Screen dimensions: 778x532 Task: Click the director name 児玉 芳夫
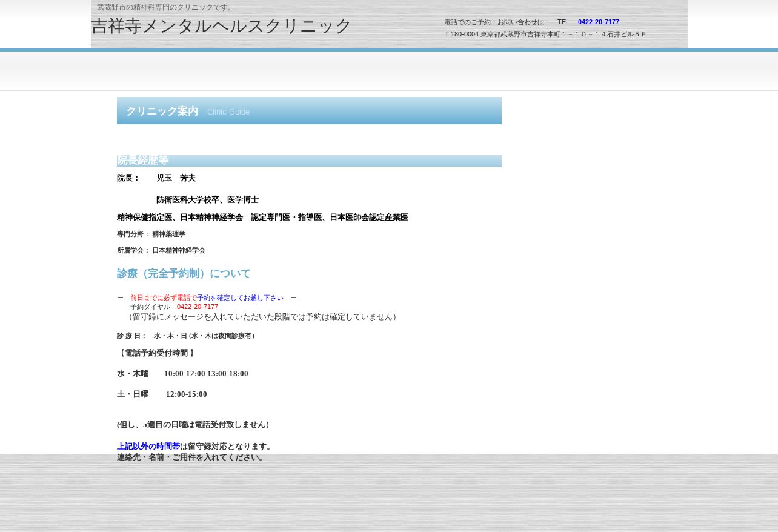[176, 178]
